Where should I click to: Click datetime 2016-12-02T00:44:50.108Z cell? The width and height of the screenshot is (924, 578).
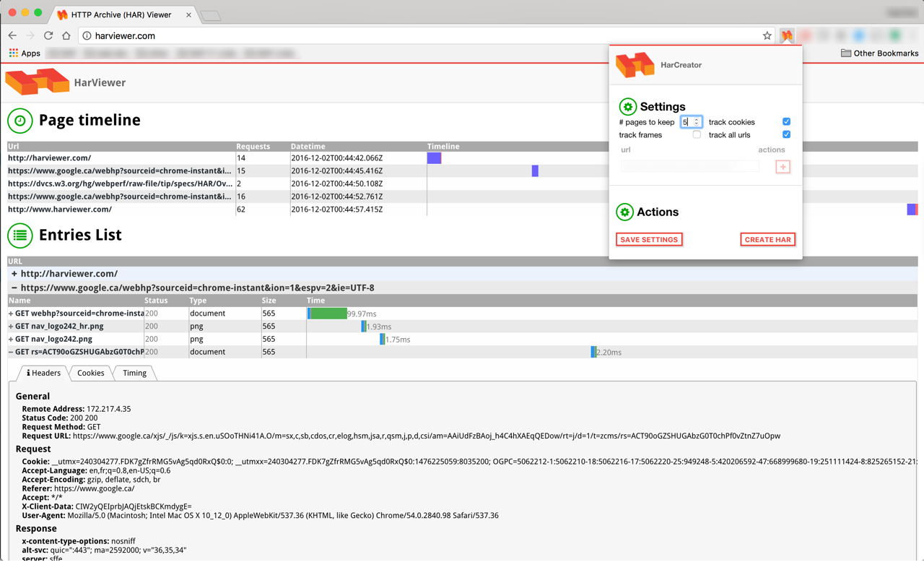(337, 184)
